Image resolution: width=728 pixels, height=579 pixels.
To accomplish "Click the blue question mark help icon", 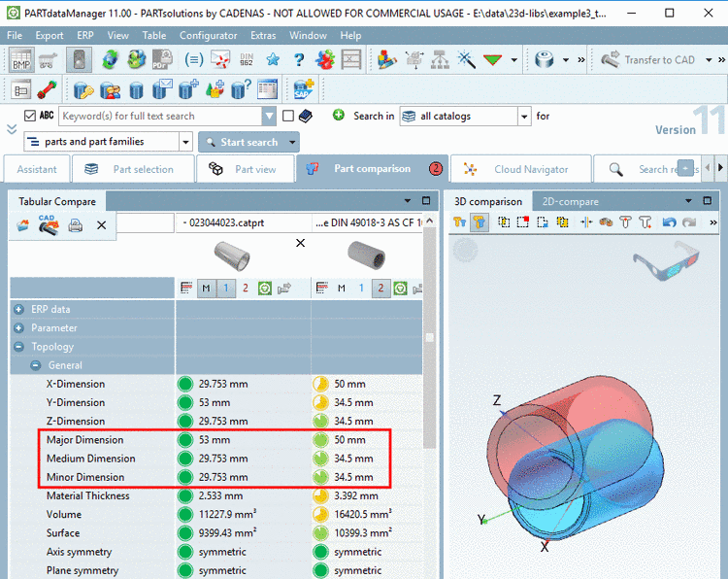I will click(x=298, y=60).
